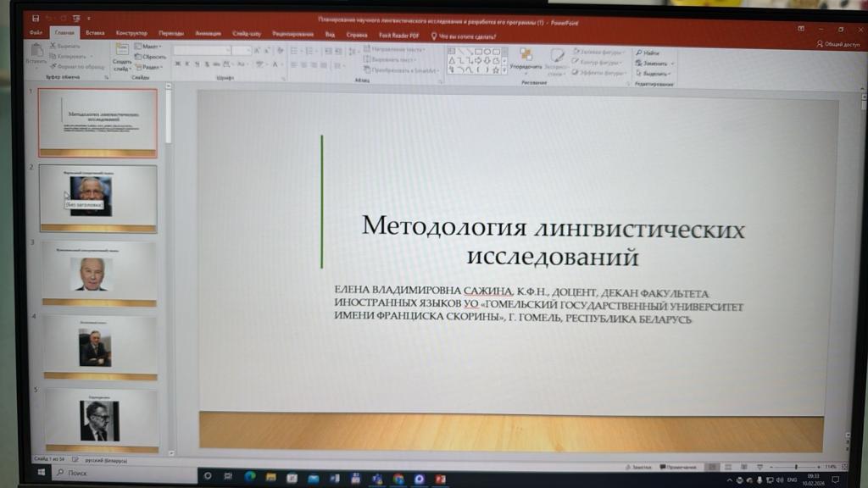
Task: Expand the font name combo box
Action: pos(227,51)
